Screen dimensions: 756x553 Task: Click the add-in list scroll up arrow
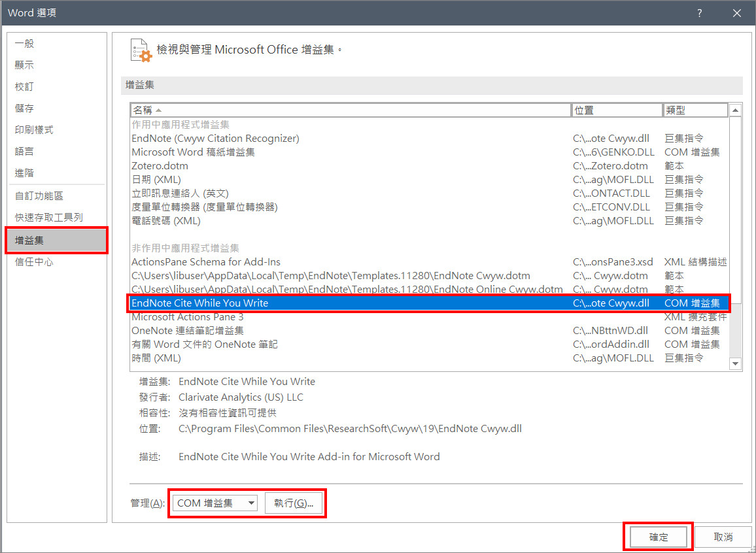coord(735,110)
